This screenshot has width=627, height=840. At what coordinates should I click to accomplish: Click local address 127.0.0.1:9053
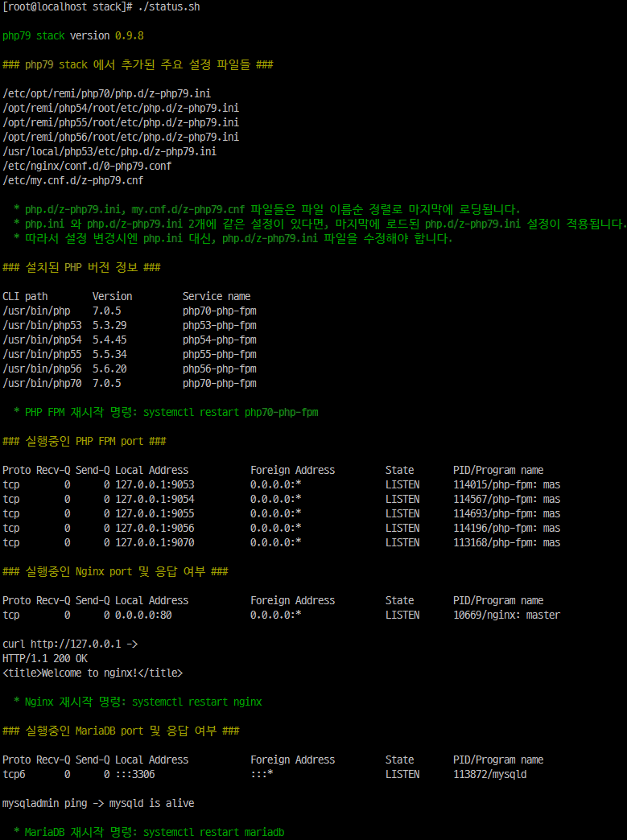155,485
